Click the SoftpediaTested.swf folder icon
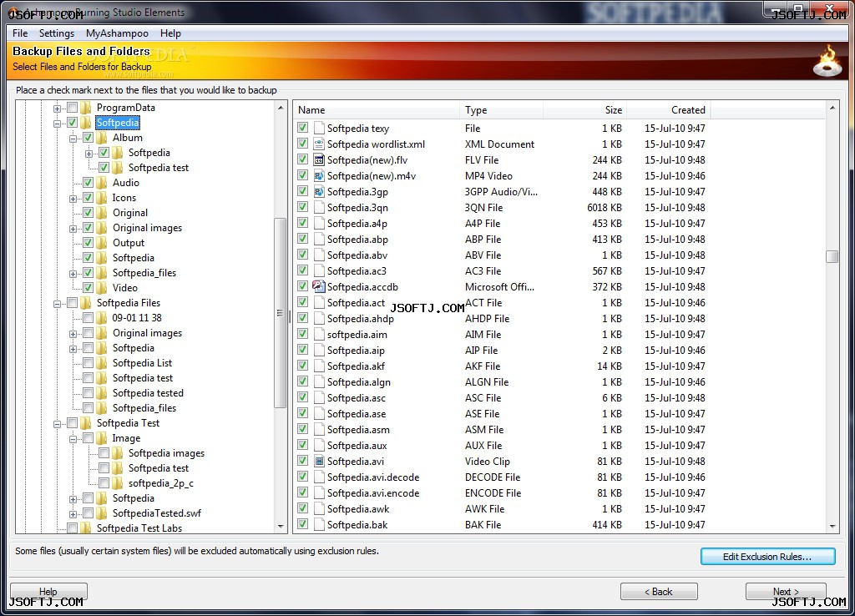855x616 pixels. point(102,513)
